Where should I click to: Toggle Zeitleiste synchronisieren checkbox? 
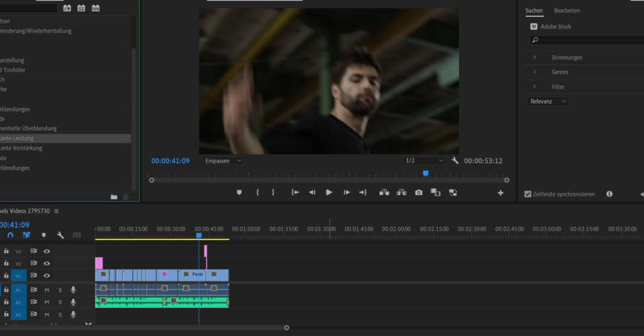[528, 194]
